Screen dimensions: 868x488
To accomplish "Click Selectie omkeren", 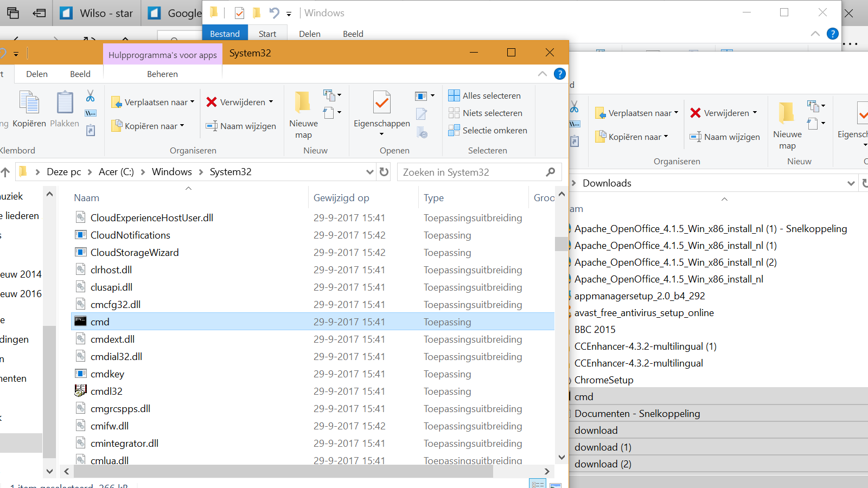I will (488, 130).
